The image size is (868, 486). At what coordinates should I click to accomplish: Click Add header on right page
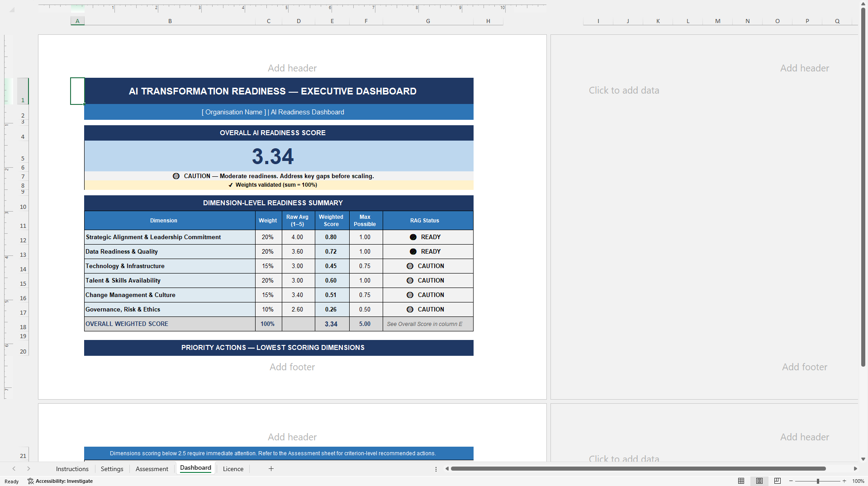pyautogui.click(x=805, y=68)
